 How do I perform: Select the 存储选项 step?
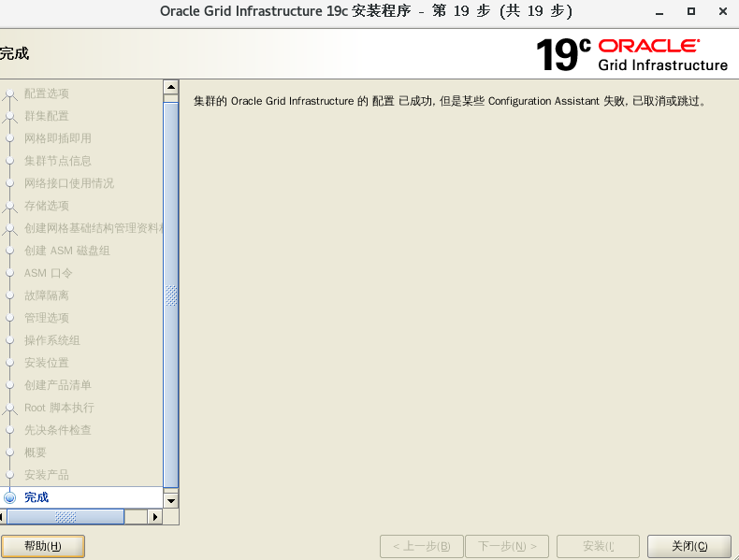tap(47, 206)
